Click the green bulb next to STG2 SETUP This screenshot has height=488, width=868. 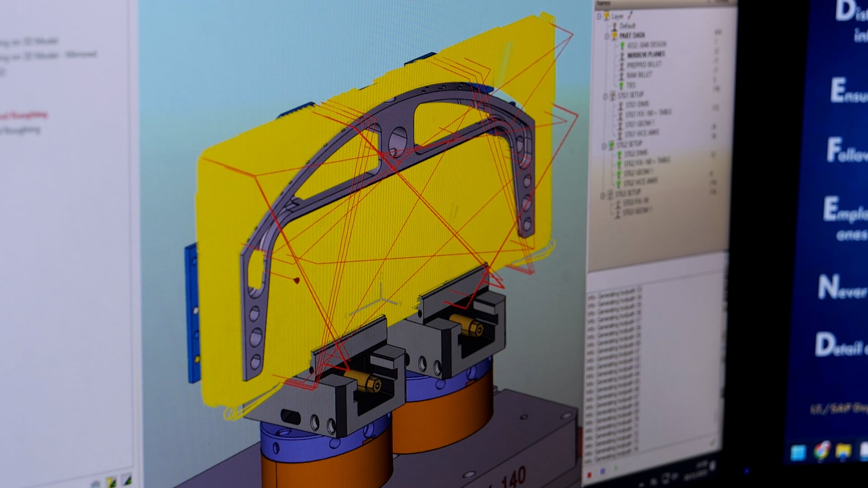(611, 145)
